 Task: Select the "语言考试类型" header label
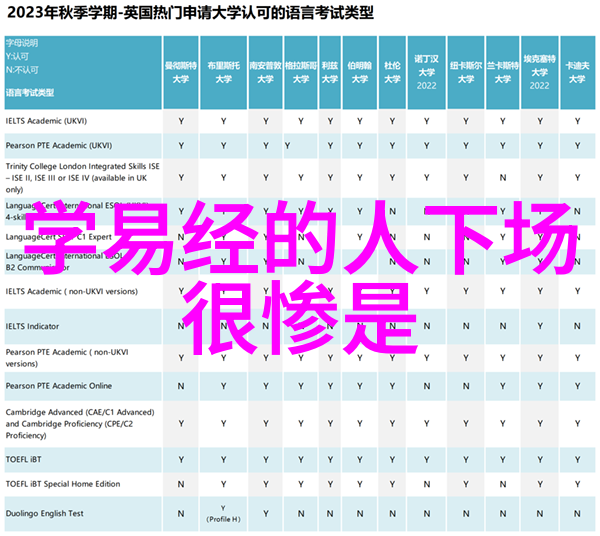30,92
